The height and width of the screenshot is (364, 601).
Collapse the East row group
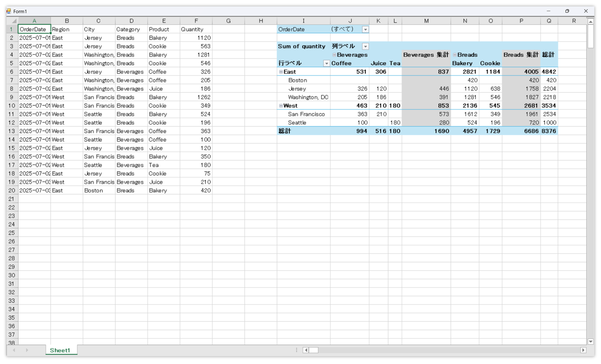click(x=281, y=72)
